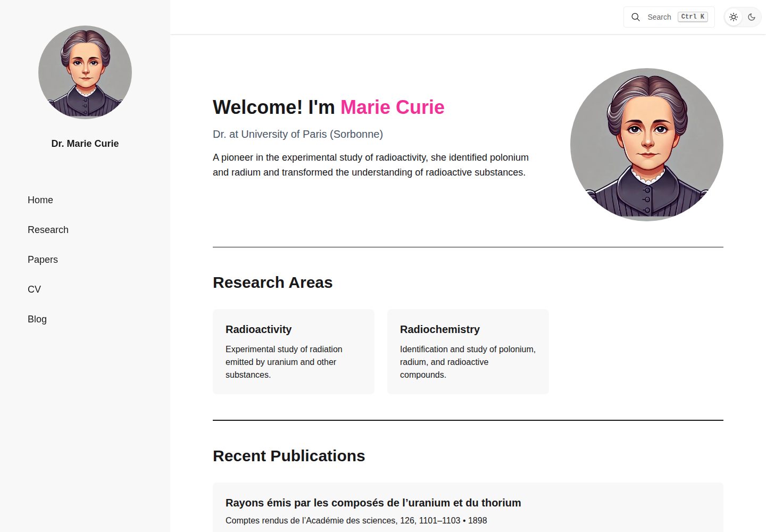Click the pink Marie Curie heading name
766x532 pixels.
click(x=392, y=107)
